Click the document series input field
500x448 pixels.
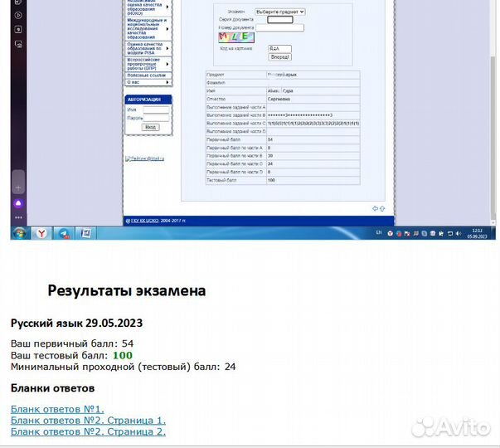tap(280, 20)
